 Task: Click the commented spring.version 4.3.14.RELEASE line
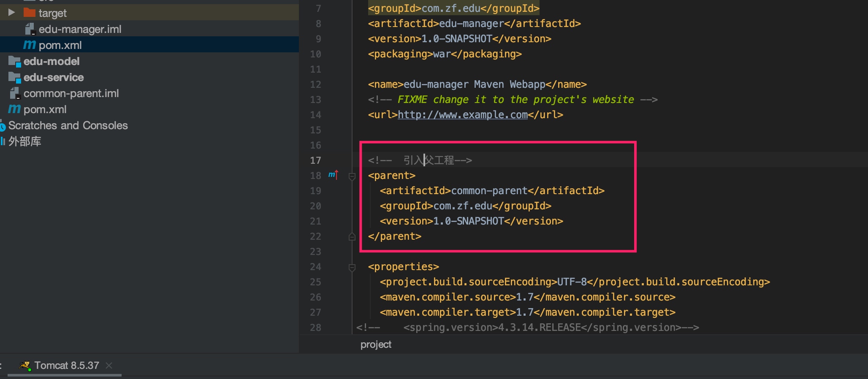[528, 328]
